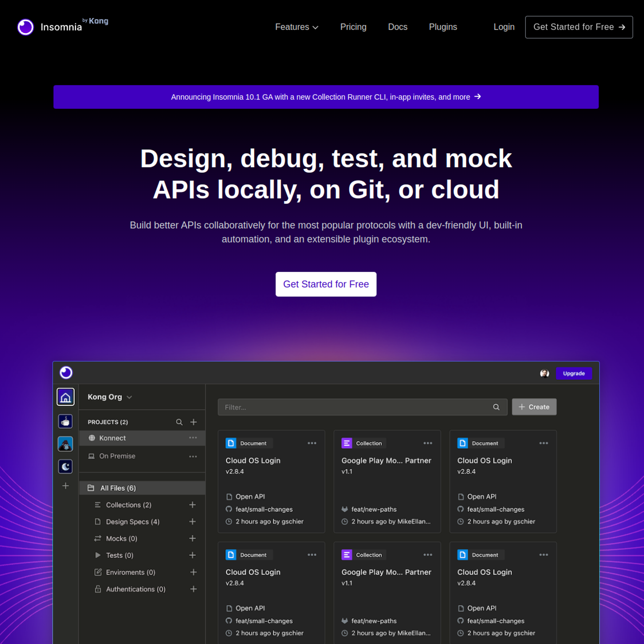Open the Docs page
The width and height of the screenshot is (644, 644).
click(397, 27)
